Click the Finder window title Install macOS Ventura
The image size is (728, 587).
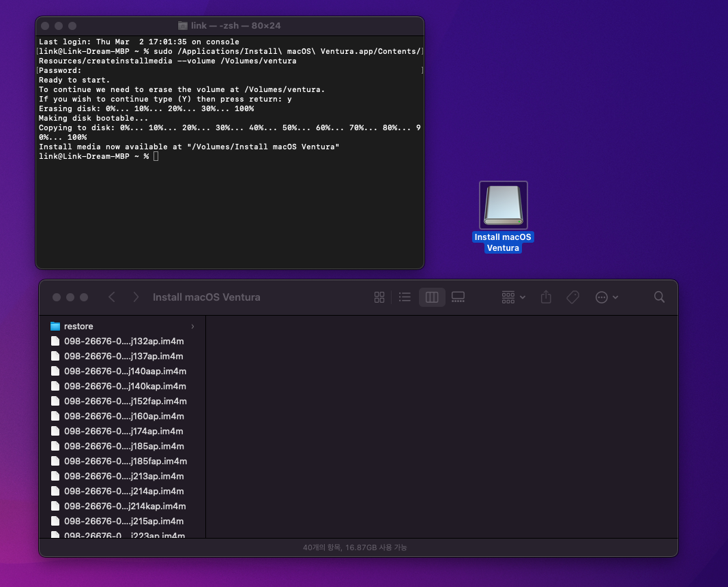click(x=207, y=297)
